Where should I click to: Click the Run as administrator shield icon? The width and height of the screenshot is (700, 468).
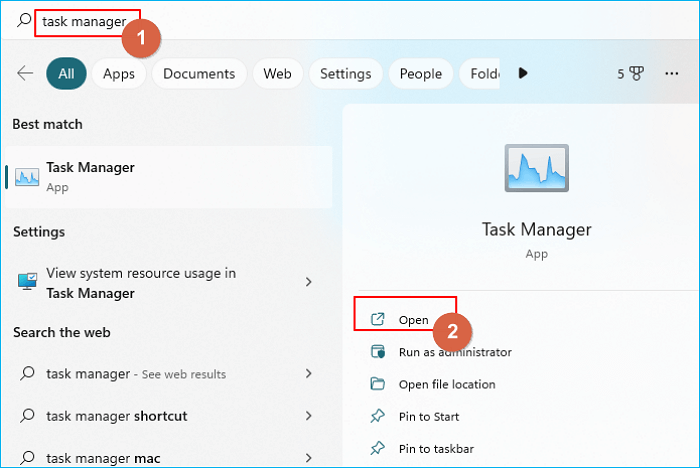tap(378, 351)
